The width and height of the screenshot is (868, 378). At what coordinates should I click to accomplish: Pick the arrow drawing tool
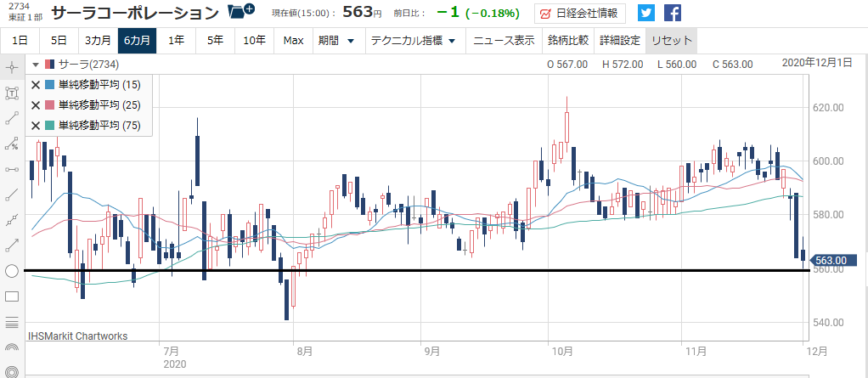(12, 245)
